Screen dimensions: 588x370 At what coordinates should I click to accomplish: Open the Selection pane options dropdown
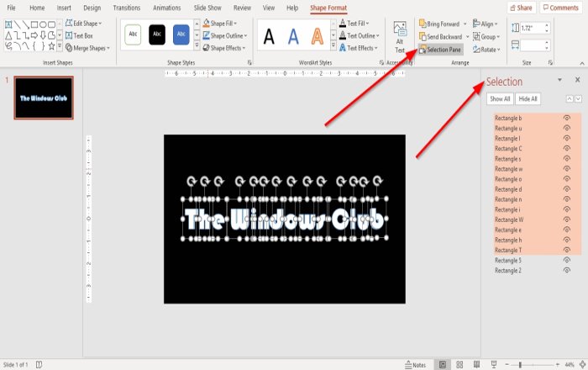(x=559, y=80)
